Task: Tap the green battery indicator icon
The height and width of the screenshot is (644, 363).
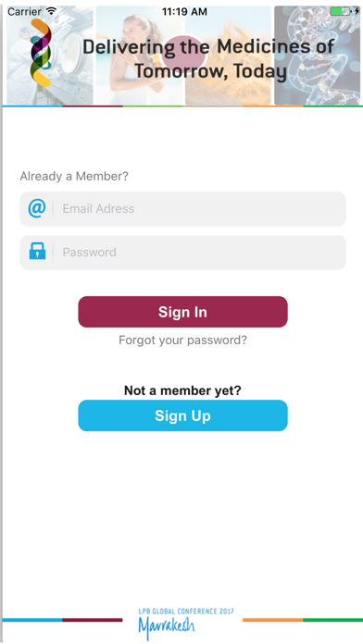Action: [x=341, y=11]
